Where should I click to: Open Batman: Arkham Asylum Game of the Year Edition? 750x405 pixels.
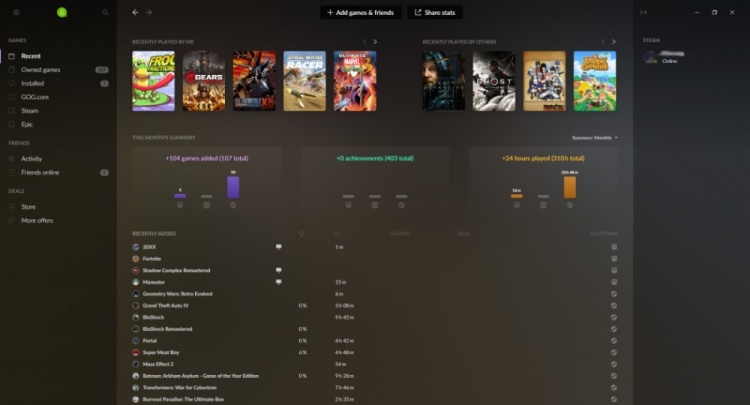[x=200, y=376]
